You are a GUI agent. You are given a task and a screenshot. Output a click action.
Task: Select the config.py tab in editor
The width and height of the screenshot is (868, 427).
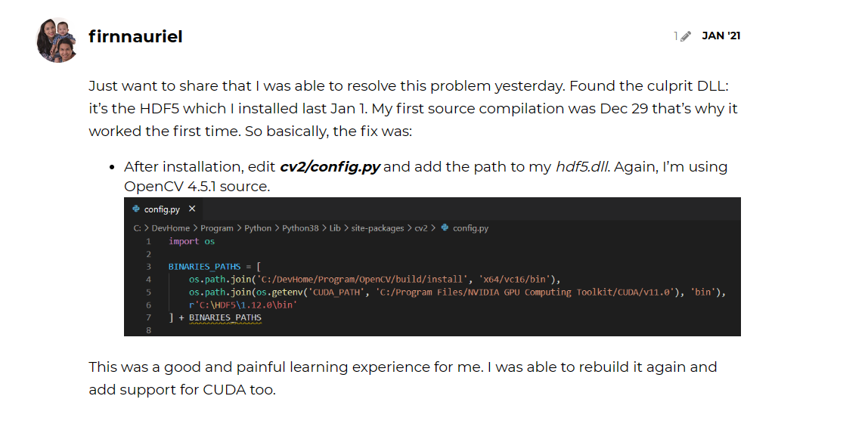tap(164, 209)
